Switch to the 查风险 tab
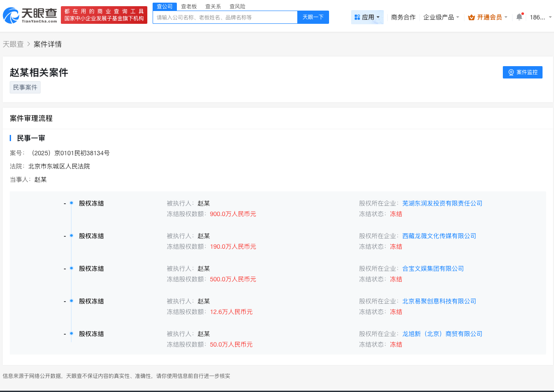 point(237,6)
